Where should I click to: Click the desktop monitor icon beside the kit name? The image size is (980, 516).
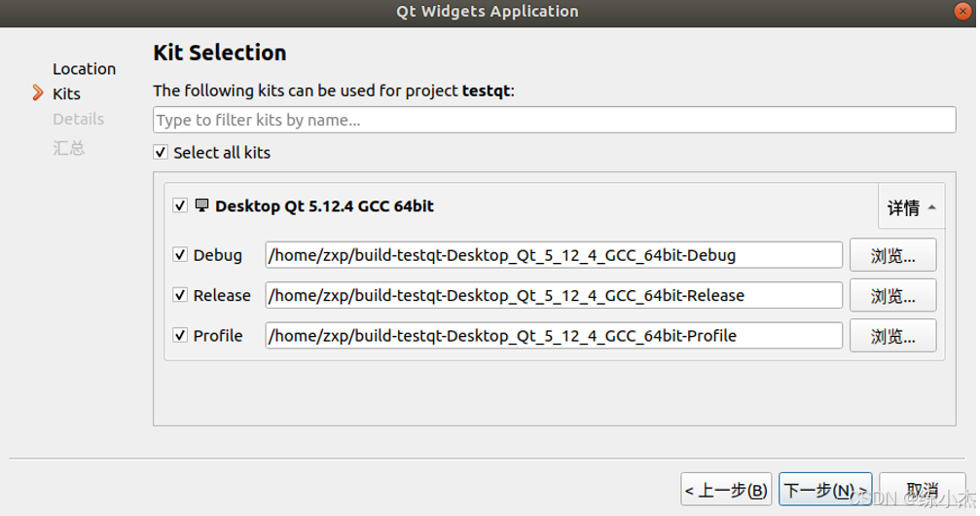pyautogui.click(x=201, y=205)
